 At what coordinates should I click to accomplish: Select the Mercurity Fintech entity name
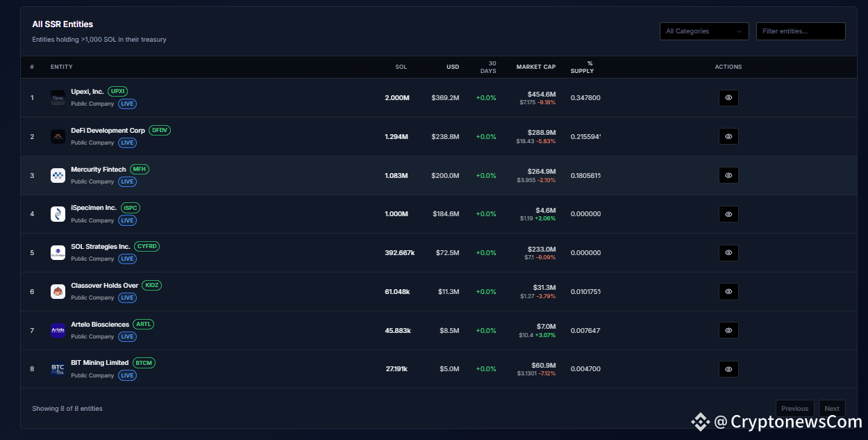[99, 170]
